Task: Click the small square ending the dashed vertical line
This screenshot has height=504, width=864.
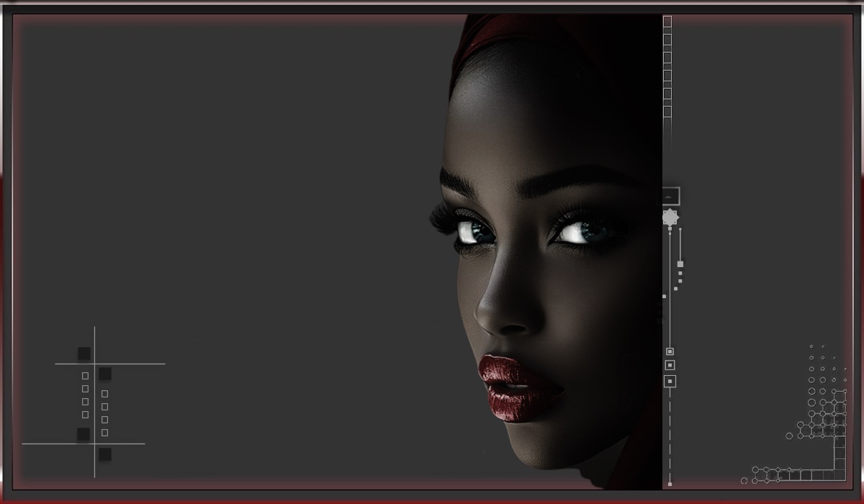Action: point(670,484)
